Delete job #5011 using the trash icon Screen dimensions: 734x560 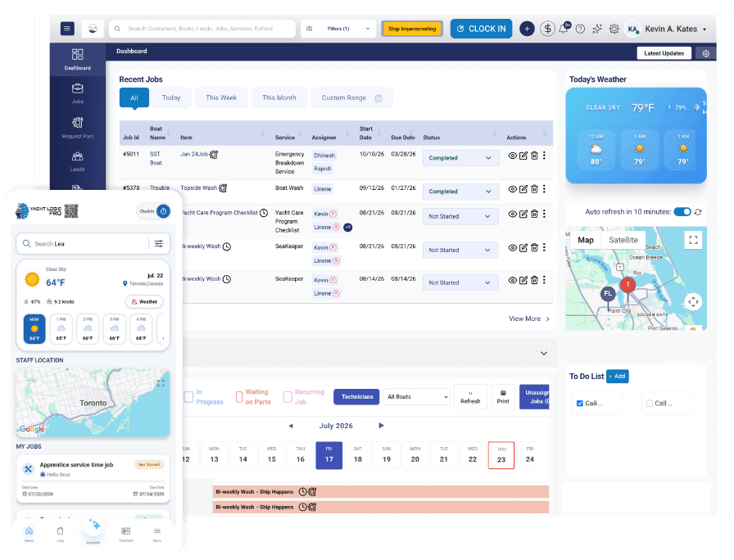click(534, 156)
